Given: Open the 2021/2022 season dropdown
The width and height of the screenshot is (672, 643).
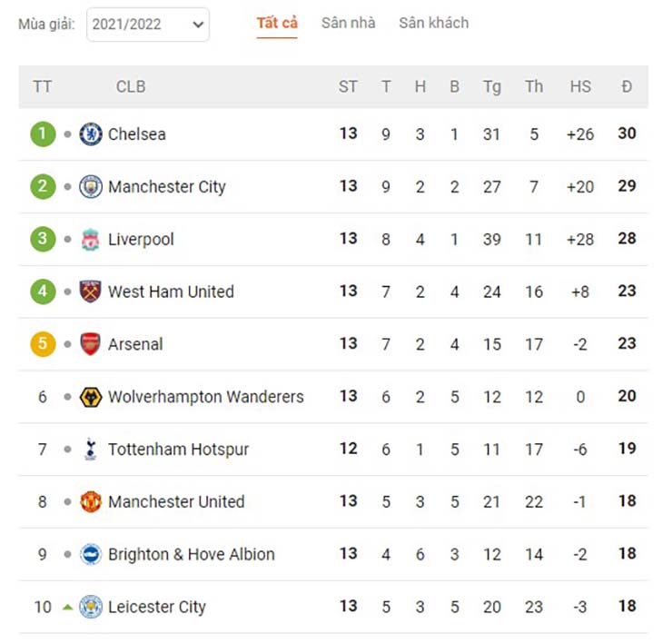Looking at the screenshot, I should click(148, 25).
